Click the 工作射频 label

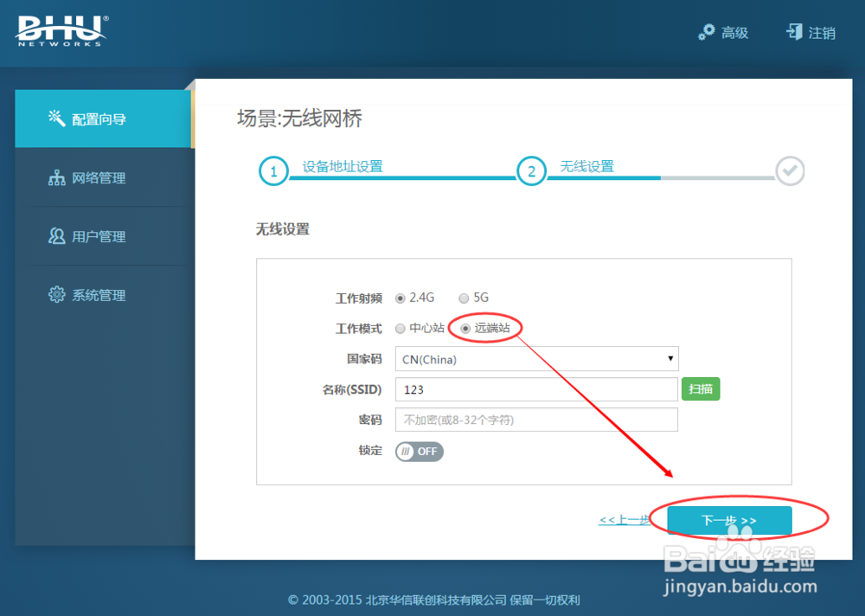[359, 298]
